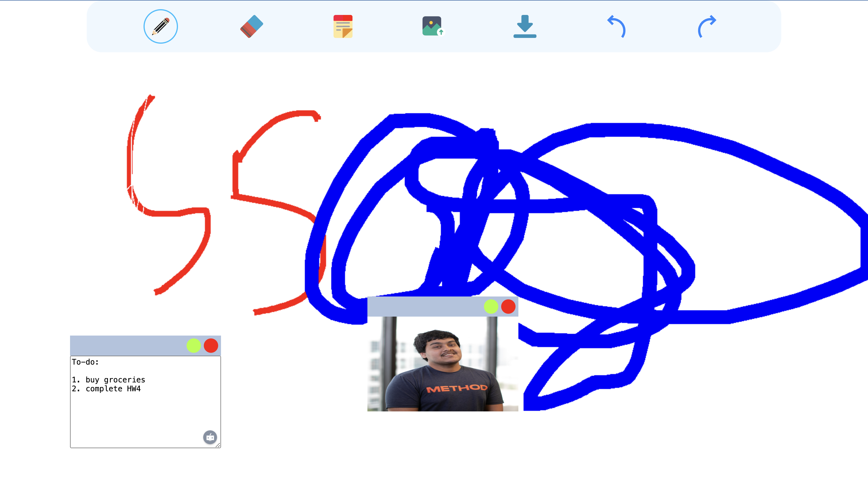Select the eraser tool
868x493 pixels.
point(252,26)
